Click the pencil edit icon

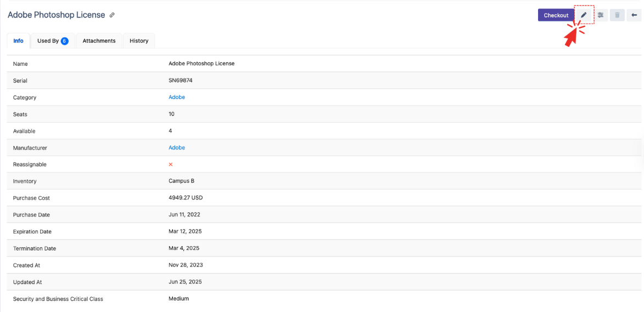pyautogui.click(x=584, y=15)
